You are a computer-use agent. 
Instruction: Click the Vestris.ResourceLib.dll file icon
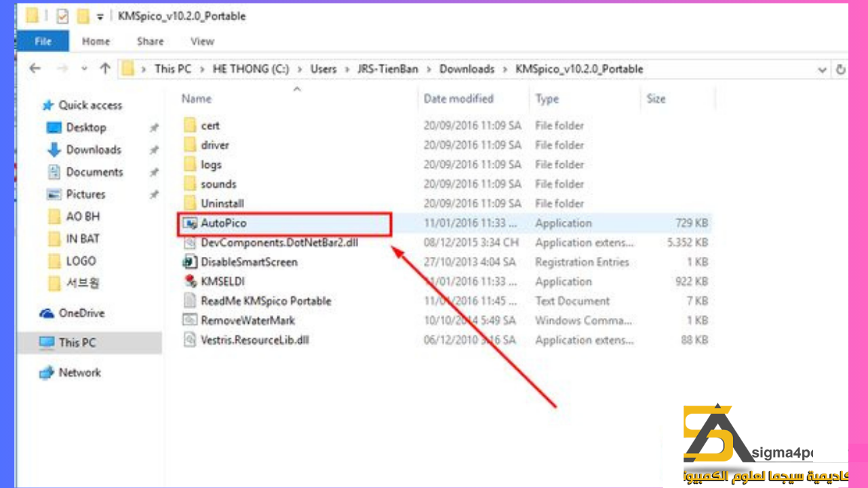(x=190, y=340)
